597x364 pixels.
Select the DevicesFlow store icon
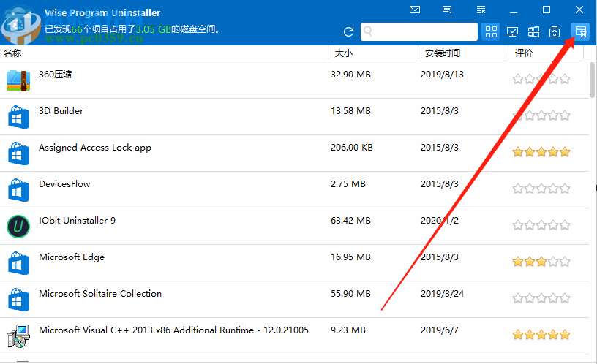(x=18, y=190)
